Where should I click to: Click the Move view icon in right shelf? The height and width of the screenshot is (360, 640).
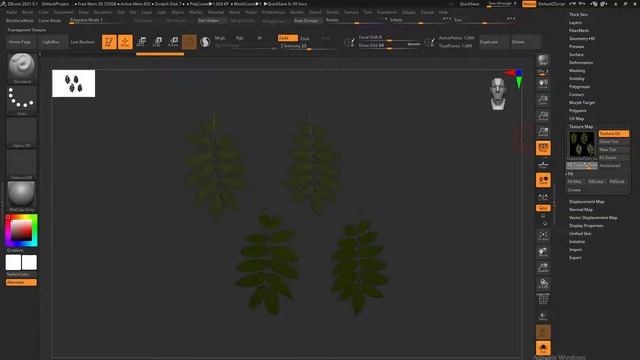point(543,252)
